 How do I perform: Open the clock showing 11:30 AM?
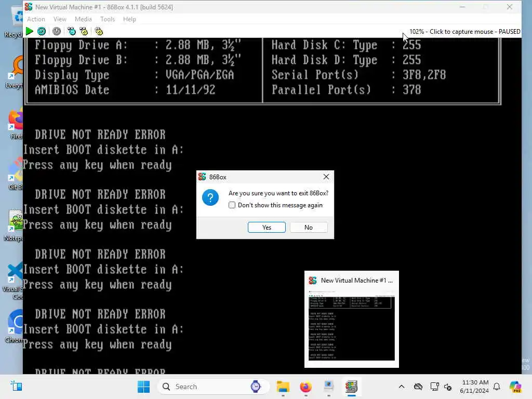[x=475, y=387]
